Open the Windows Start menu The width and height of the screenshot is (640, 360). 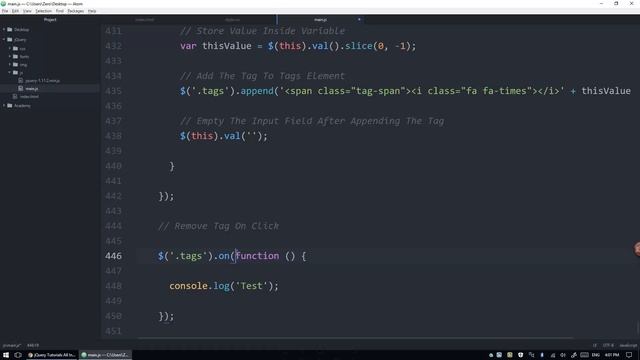click(6, 355)
